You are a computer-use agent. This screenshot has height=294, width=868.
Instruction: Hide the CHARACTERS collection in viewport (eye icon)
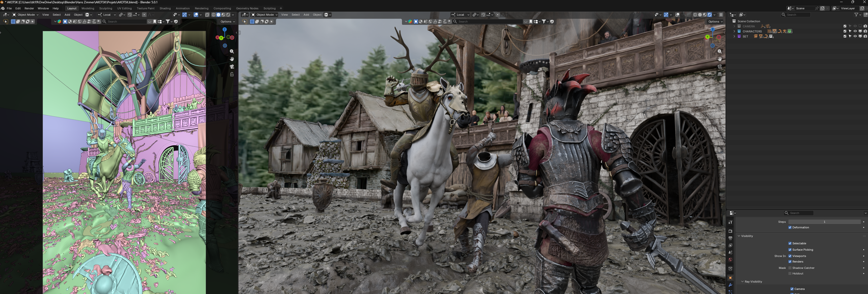coord(855,31)
